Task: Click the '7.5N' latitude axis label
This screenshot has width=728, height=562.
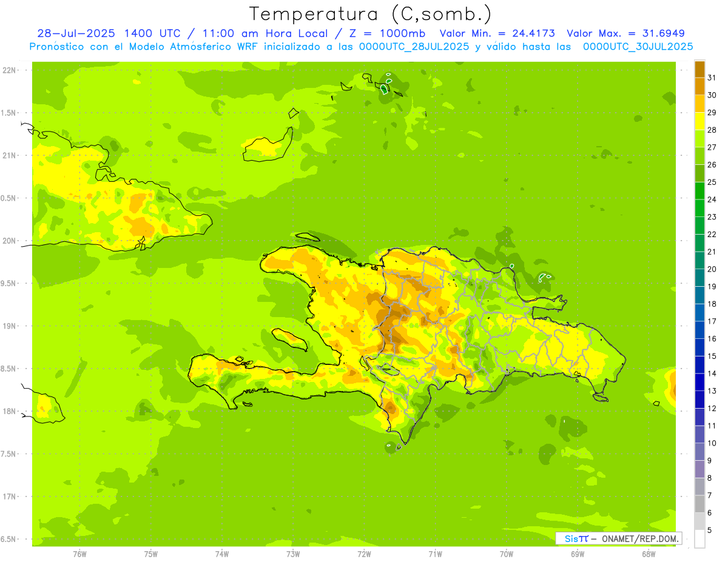Action: click(8, 453)
